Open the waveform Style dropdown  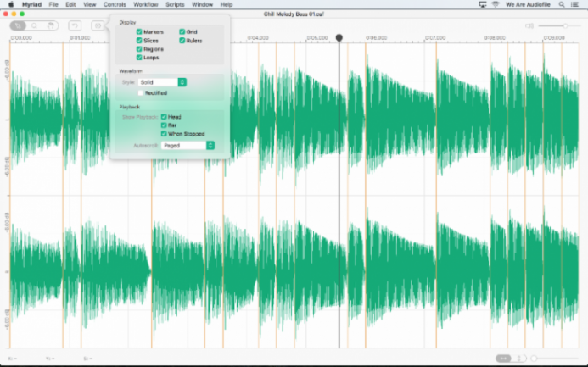163,82
